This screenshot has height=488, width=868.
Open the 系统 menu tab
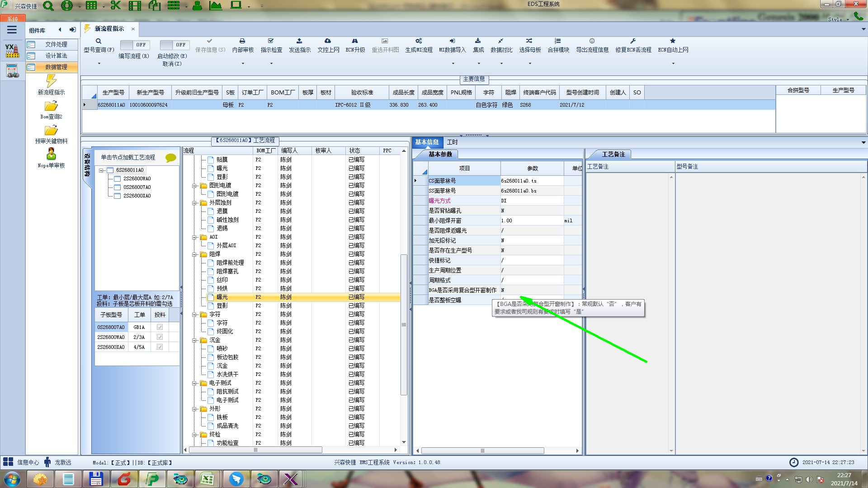pyautogui.click(x=13, y=19)
